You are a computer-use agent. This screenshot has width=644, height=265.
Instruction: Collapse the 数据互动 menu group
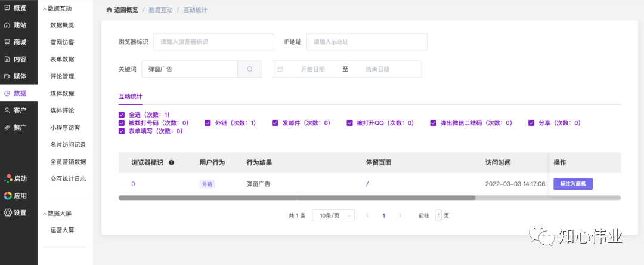click(x=57, y=8)
